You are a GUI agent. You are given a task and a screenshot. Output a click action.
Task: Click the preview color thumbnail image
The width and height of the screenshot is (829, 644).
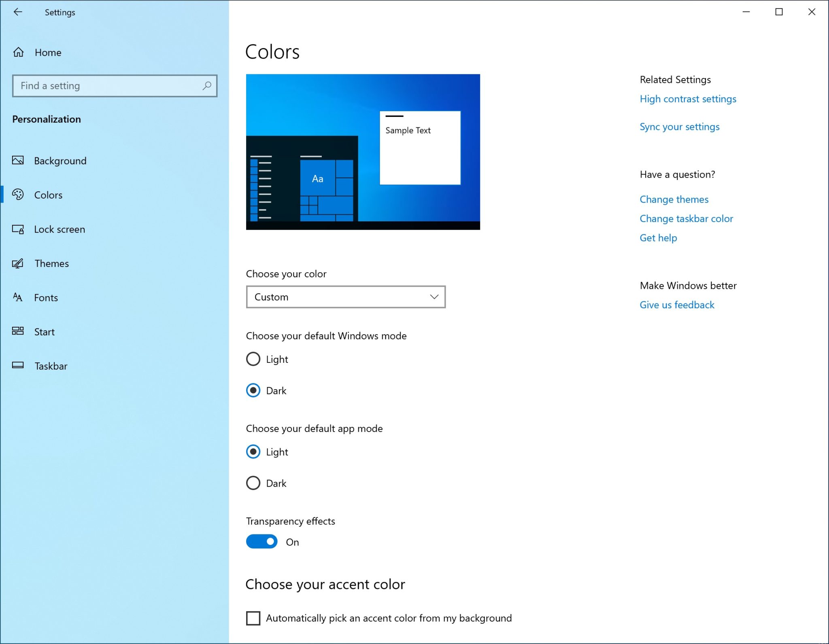tap(363, 152)
